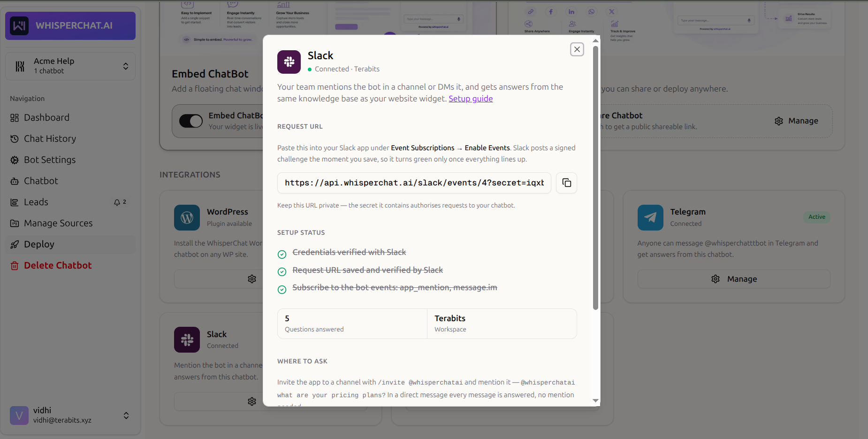The width and height of the screenshot is (868, 439).
Task: Copy the Slack request URL
Action: (566, 183)
